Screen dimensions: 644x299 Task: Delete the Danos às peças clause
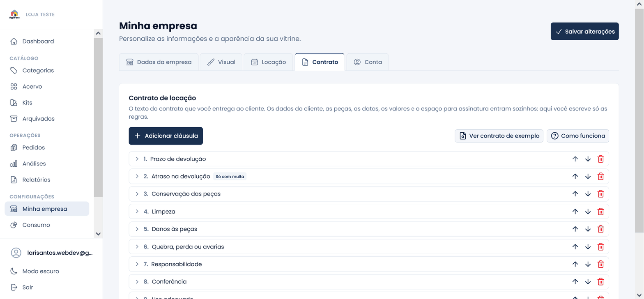pyautogui.click(x=600, y=229)
